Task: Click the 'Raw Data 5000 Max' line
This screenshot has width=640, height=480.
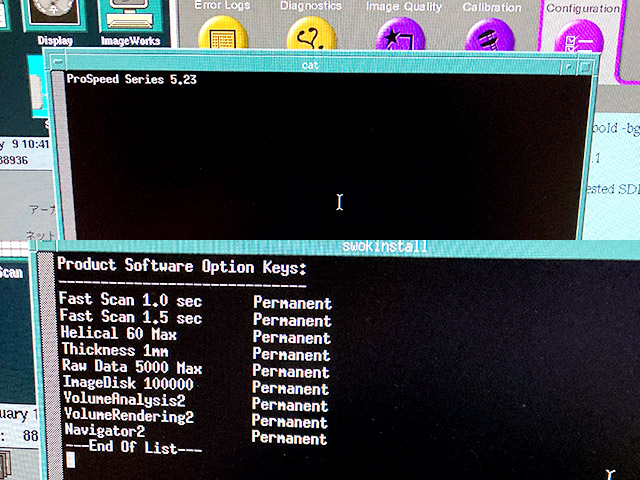Action: coord(132,367)
